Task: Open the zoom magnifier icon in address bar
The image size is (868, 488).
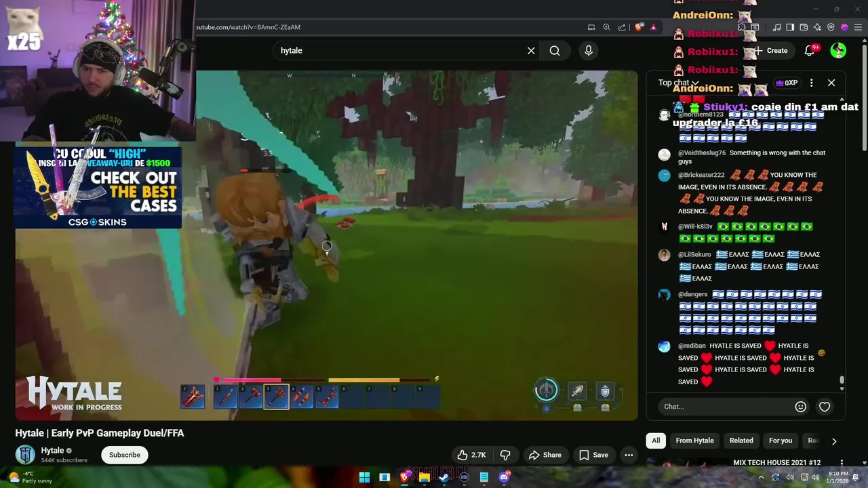Action: [x=606, y=27]
